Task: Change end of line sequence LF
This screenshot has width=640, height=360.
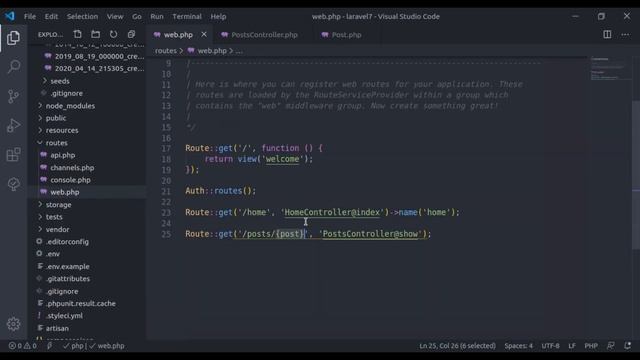Action: click(x=572, y=346)
